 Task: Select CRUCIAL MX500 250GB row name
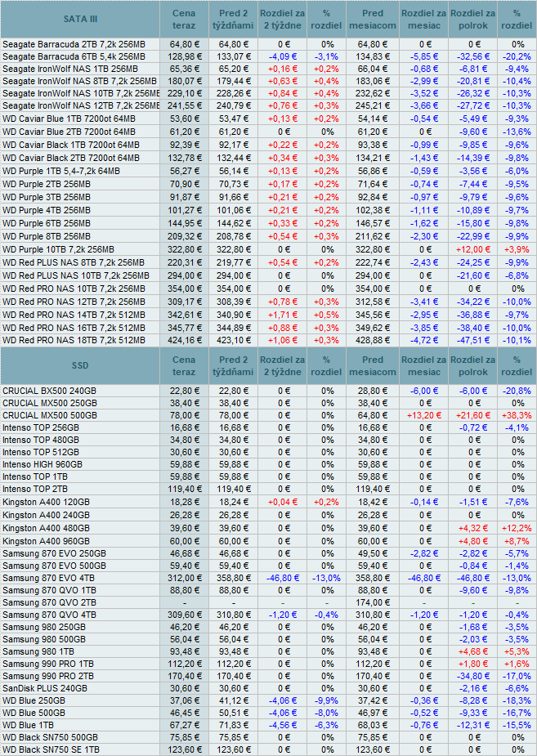pyautogui.click(x=50, y=403)
